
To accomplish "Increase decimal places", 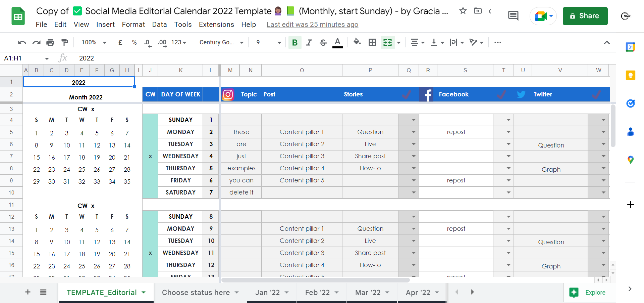I will click(162, 43).
